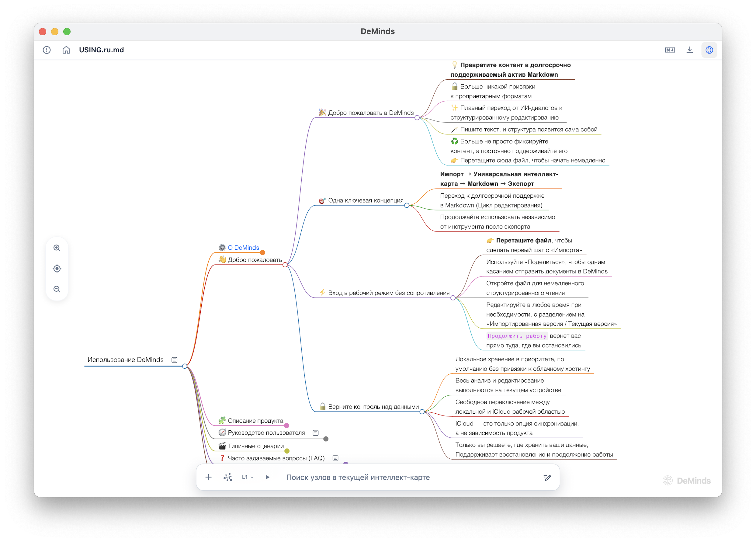Viewport: 756px width, 542px height.
Task: Click the info alert icon in toolbar
Action: 47,50
